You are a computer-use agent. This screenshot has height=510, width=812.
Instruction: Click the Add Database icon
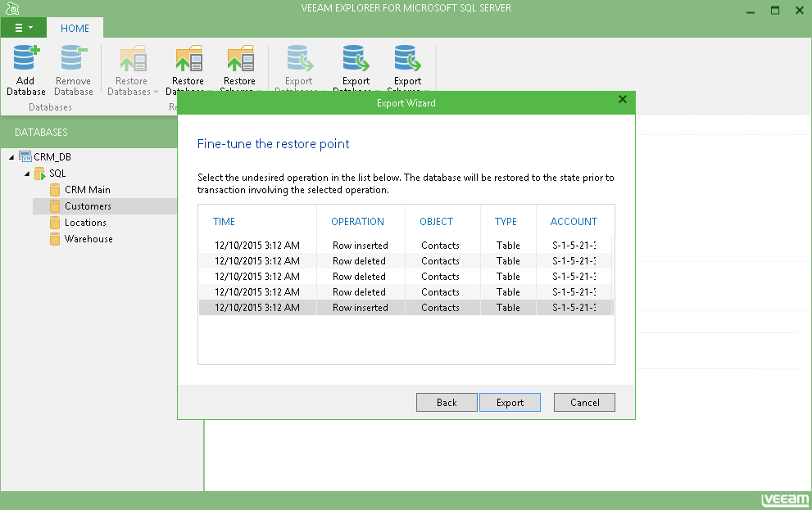26,57
